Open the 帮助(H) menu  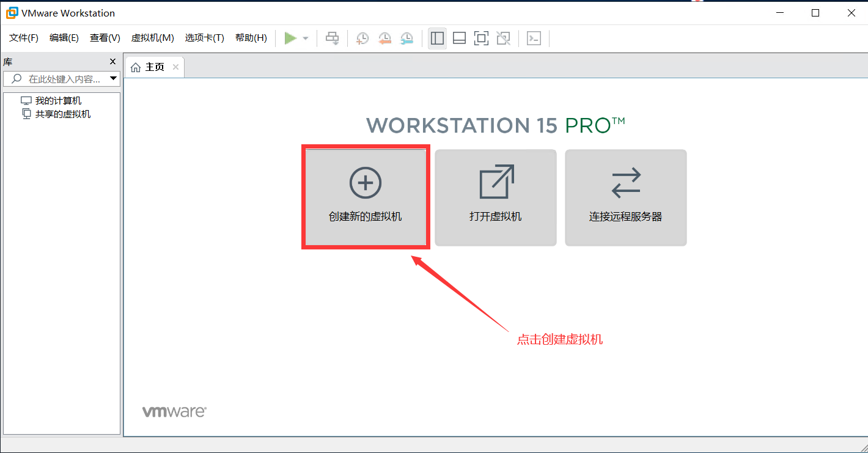tap(251, 38)
